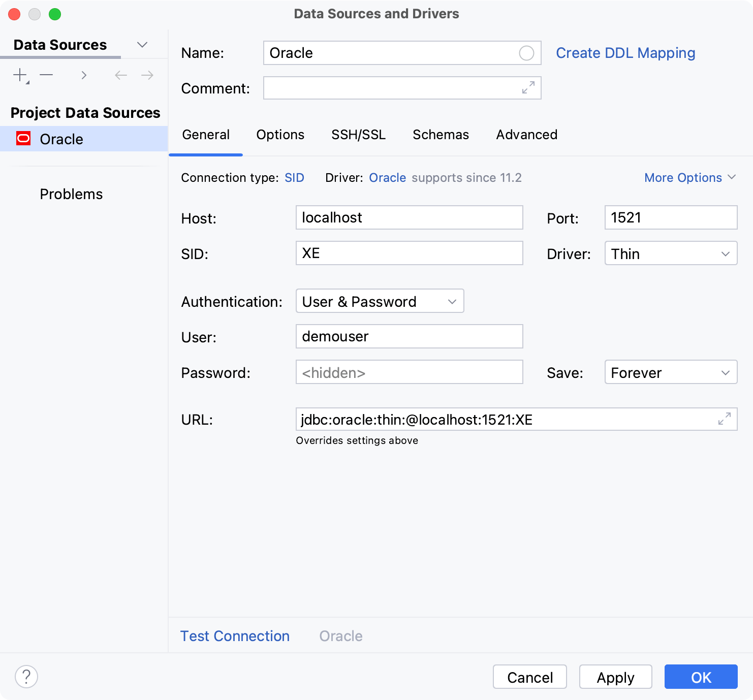Click the Oracle database icon in sidebar
The height and width of the screenshot is (700, 753).
point(23,139)
